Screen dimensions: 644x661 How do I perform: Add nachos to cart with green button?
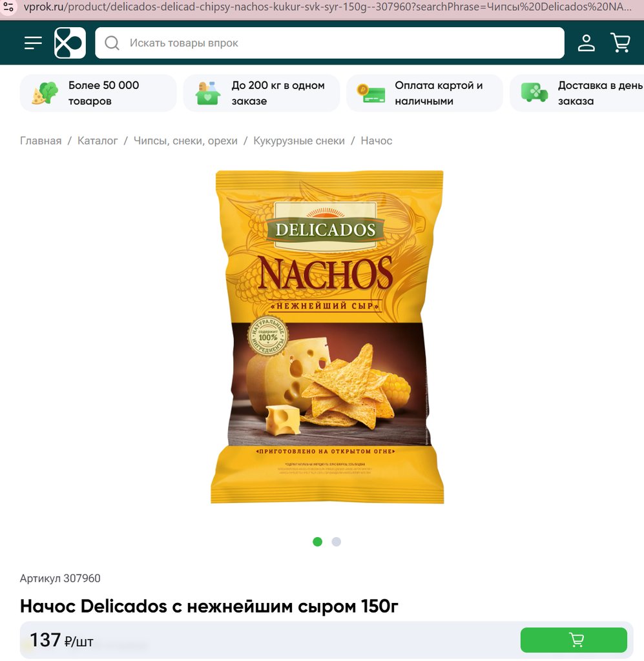[574, 640]
